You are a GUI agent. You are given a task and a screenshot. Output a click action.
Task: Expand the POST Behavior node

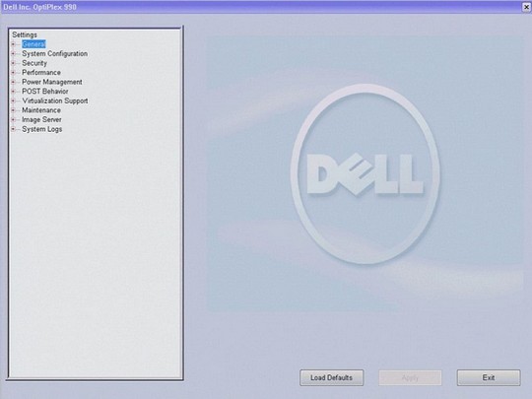click(x=13, y=92)
